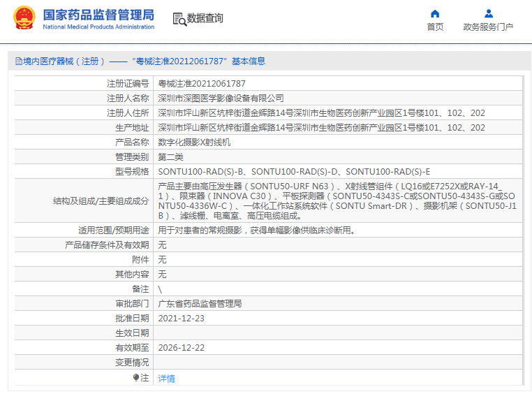
Task: Click the document icon before 境内医疗器械
Action: tap(19, 61)
